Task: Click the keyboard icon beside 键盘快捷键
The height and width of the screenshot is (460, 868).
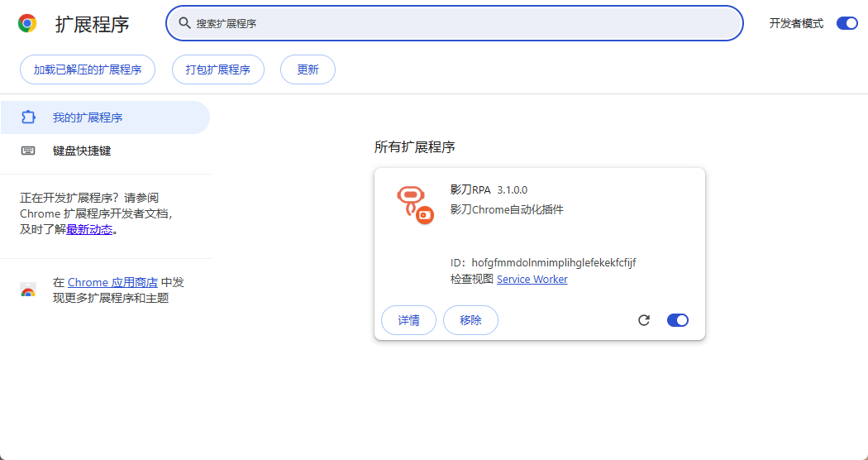Action: (x=28, y=151)
